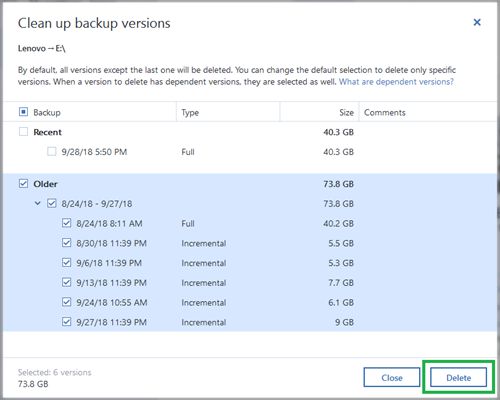
Task: Uncheck the 8/24/18 - 9/27/18 chain checkbox
Action: [52, 203]
